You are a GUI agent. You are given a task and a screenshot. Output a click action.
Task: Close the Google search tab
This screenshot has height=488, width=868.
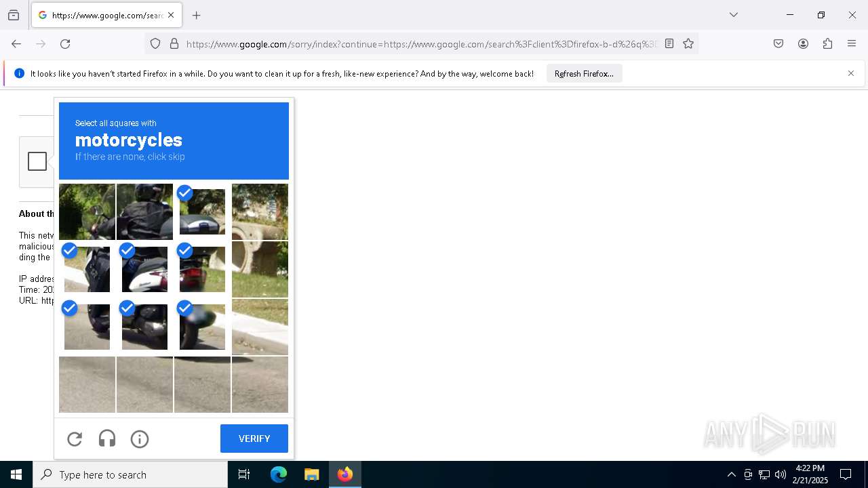pos(171,15)
